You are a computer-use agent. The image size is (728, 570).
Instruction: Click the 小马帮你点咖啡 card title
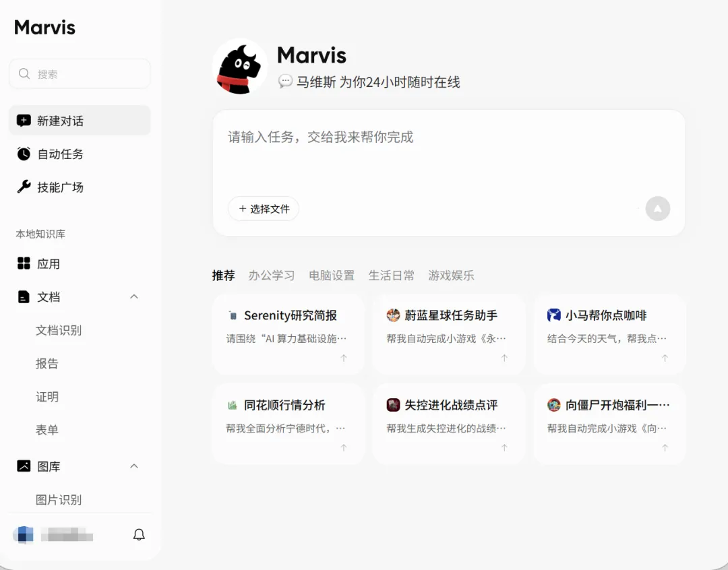click(606, 315)
